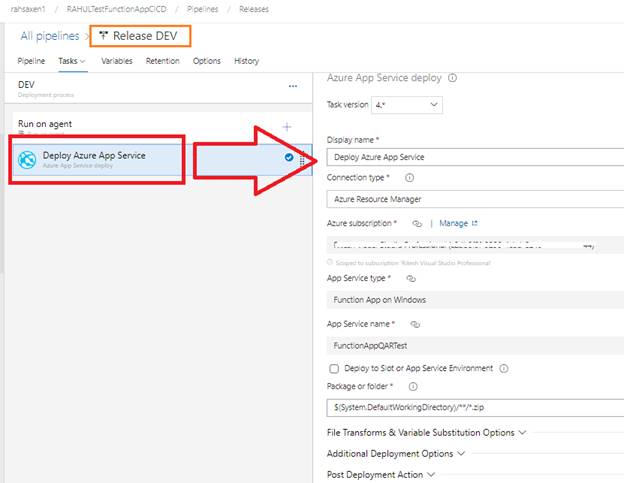The width and height of the screenshot is (624, 483).
Task: Add a task to Run on agent
Action: (x=287, y=127)
